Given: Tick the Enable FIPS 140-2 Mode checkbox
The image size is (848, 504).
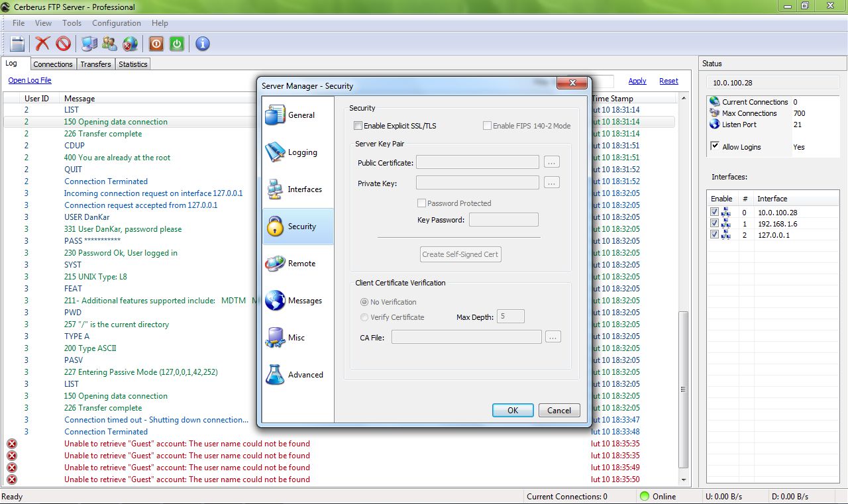Looking at the screenshot, I should pos(488,126).
